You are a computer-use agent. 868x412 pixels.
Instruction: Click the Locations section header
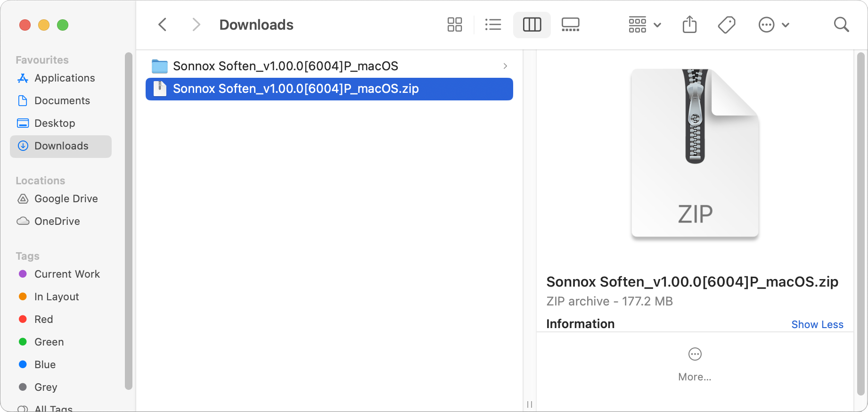pos(40,181)
